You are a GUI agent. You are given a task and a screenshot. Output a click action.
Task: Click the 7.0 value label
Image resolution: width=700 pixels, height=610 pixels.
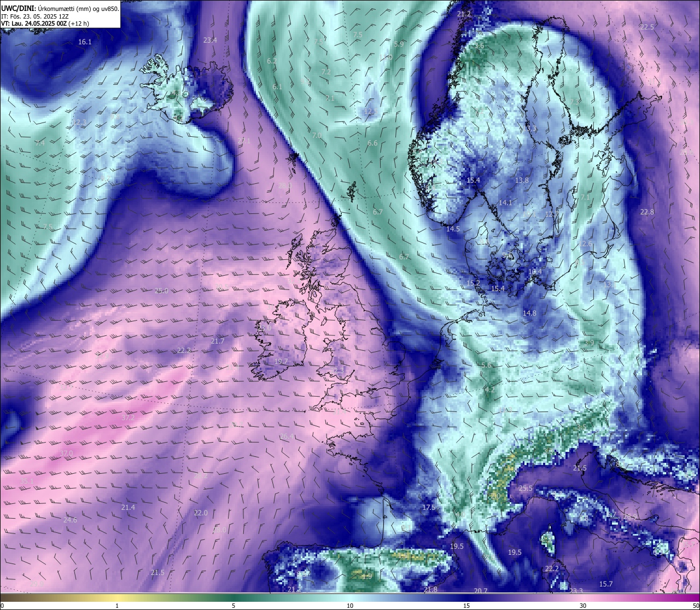click(317, 135)
